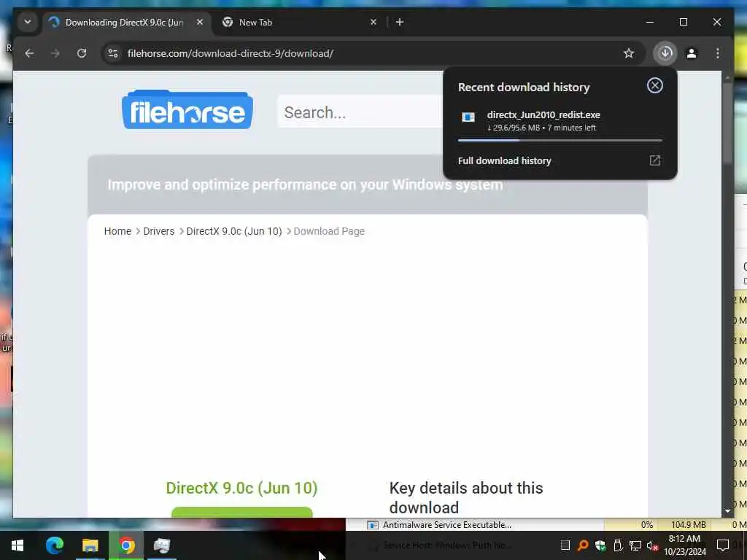Screen dimensions: 747x560
Task: Toggle the Chrome downloads button
Action: coord(665,52)
